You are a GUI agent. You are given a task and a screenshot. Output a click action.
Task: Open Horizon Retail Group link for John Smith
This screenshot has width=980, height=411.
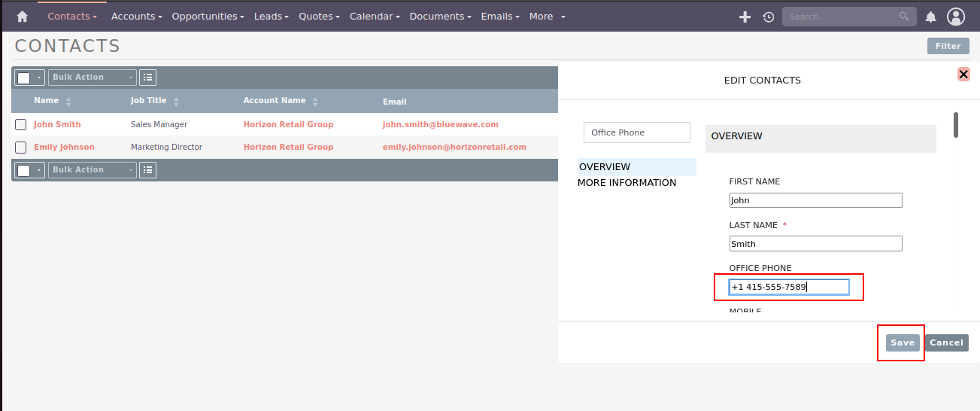tap(288, 124)
